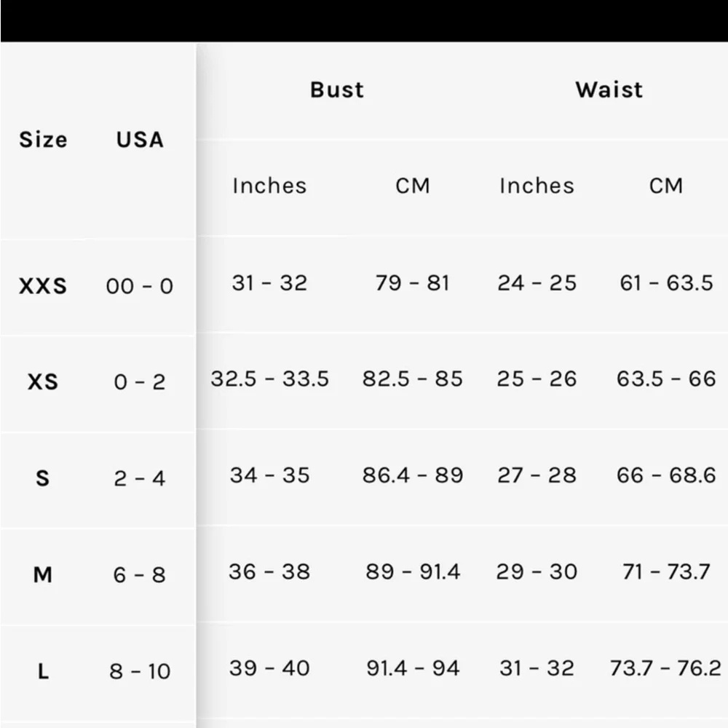
Task: Select the XS size row label
Action: click(43, 382)
